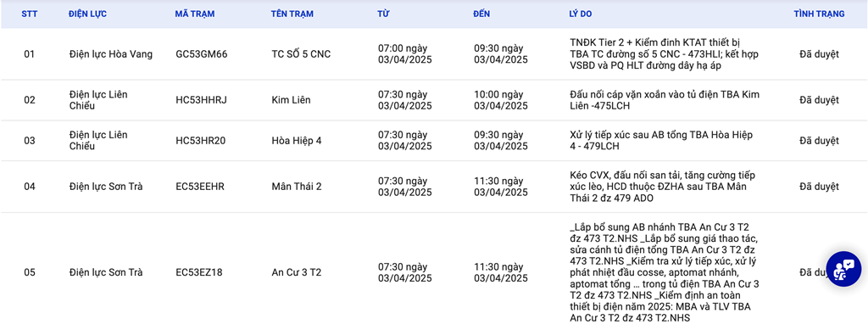The height and width of the screenshot is (330, 868).
Task: Click the TỪ column header
Action: pyautogui.click(x=383, y=14)
